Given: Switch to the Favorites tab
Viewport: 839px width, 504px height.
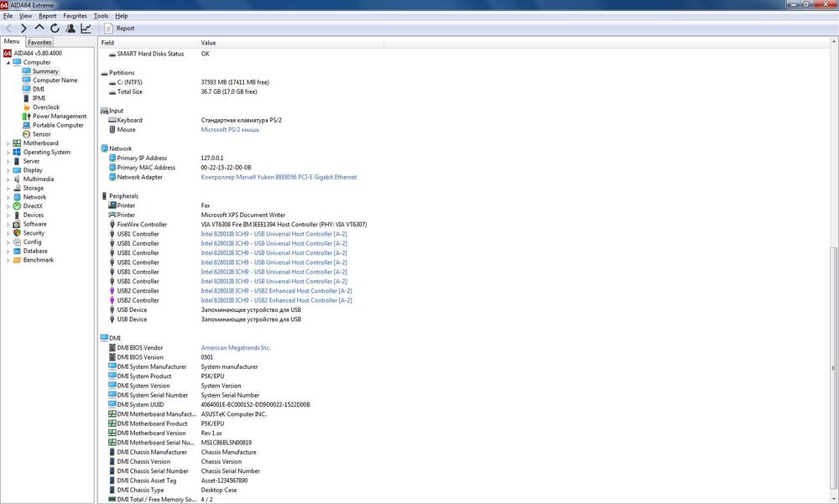Looking at the screenshot, I should click(x=39, y=42).
